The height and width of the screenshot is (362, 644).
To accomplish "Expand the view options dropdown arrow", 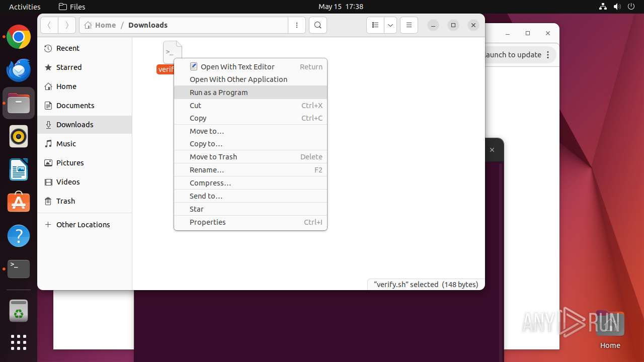I will 390,25.
